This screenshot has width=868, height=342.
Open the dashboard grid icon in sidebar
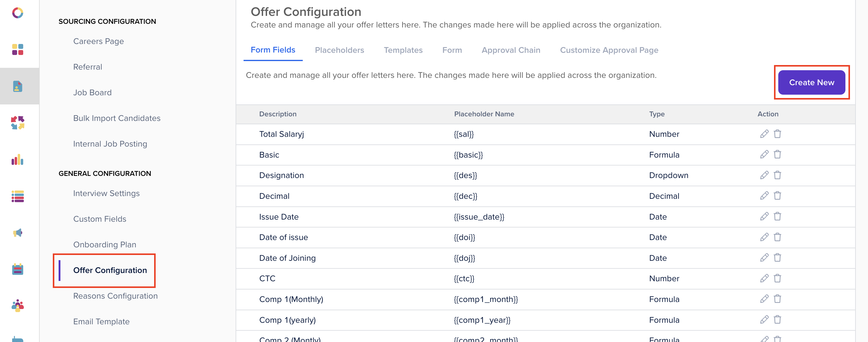[x=17, y=49]
